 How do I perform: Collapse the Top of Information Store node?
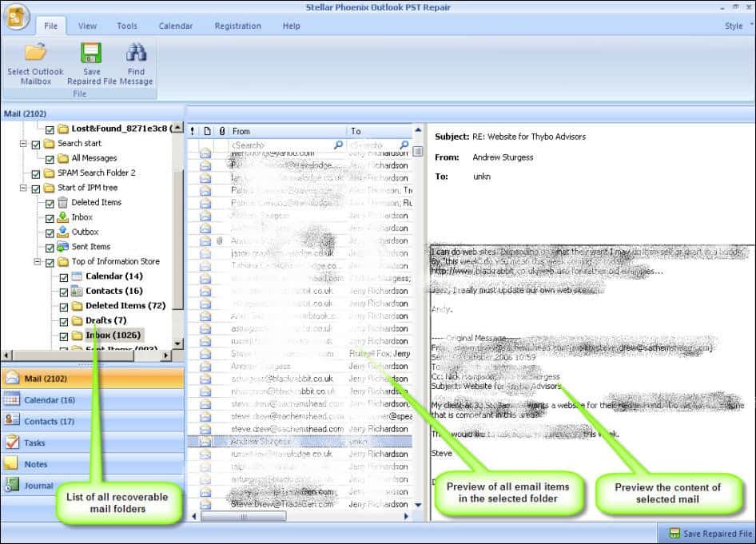(37, 262)
